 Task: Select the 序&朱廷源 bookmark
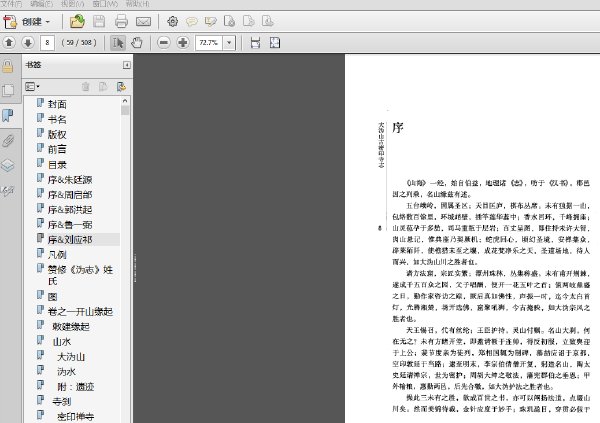(x=70, y=179)
